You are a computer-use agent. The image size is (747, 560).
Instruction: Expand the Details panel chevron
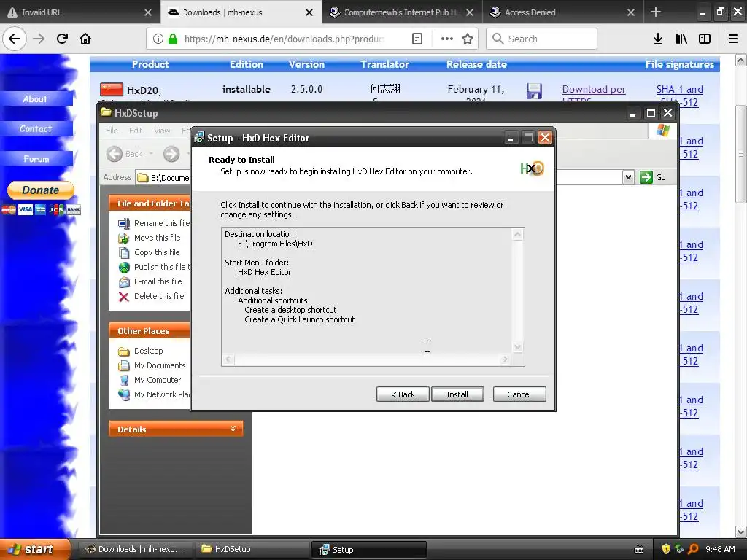(233, 429)
